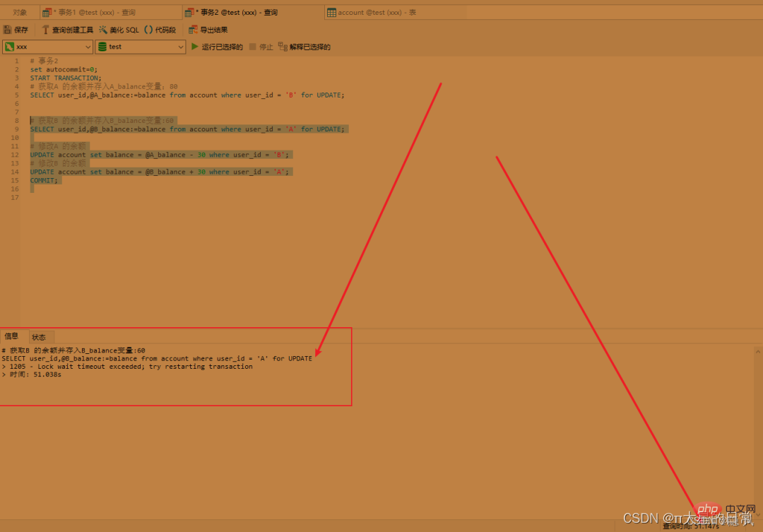Click the '# 事务2' comment on line 1

[44, 61]
